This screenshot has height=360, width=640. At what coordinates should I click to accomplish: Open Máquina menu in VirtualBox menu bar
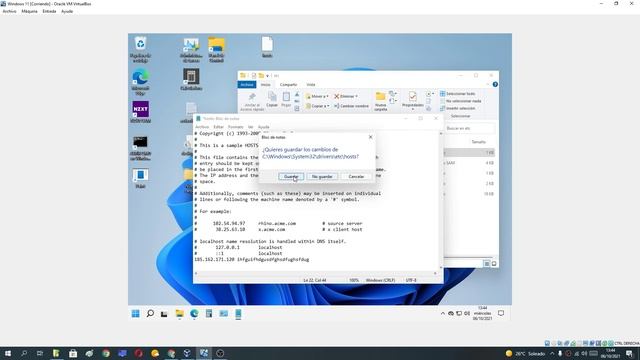pos(29,11)
